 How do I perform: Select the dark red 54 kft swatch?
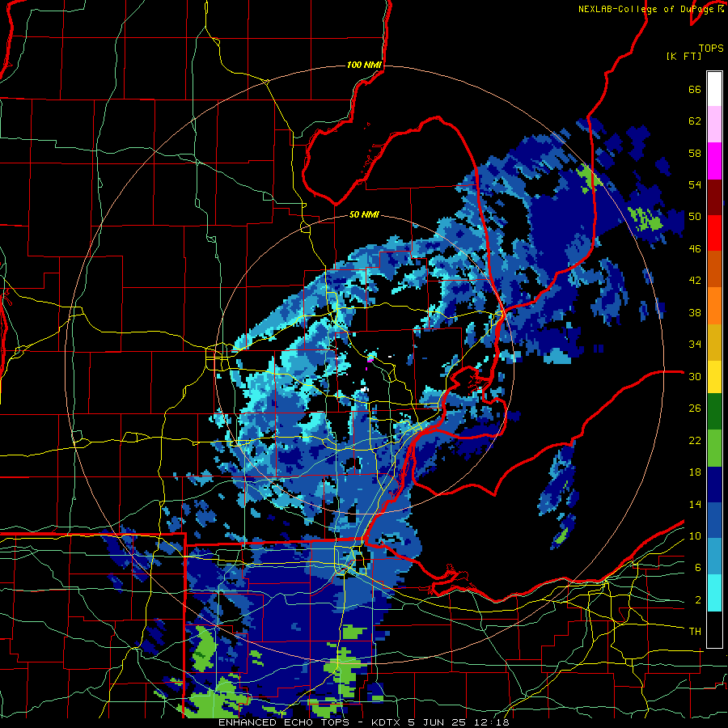pos(714,197)
